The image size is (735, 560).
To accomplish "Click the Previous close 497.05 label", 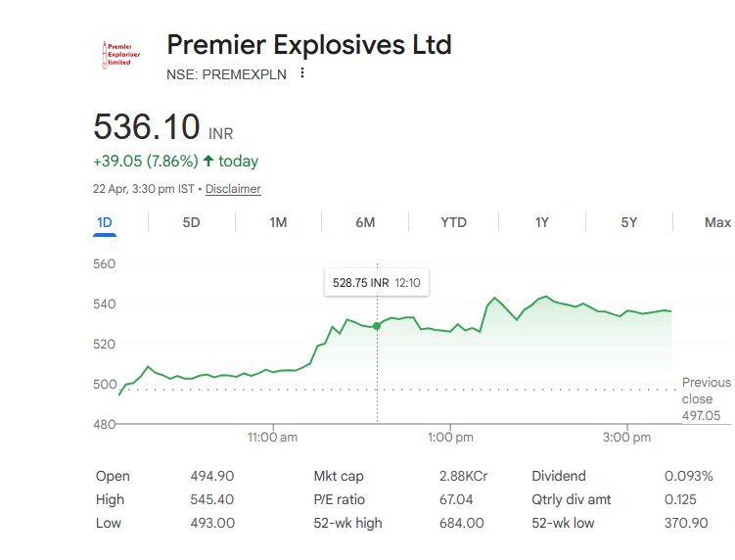I will pyautogui.click(x=706, y=399).
